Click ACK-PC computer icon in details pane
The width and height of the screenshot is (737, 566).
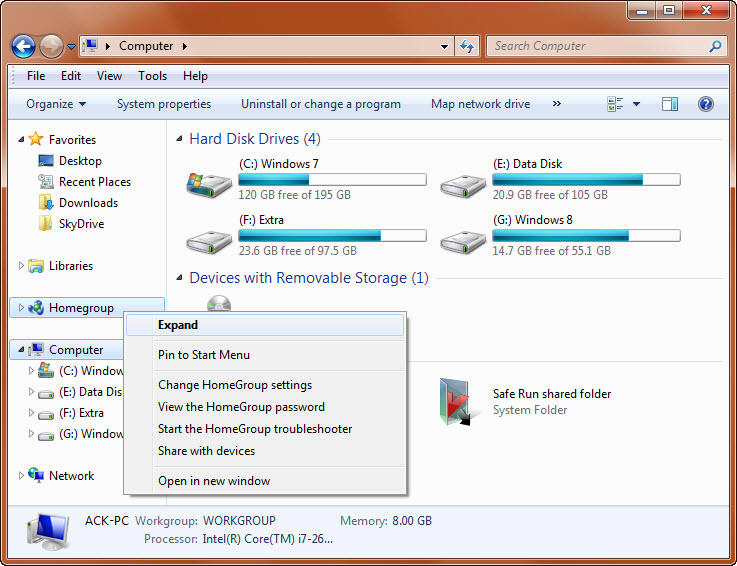(48, 531)
